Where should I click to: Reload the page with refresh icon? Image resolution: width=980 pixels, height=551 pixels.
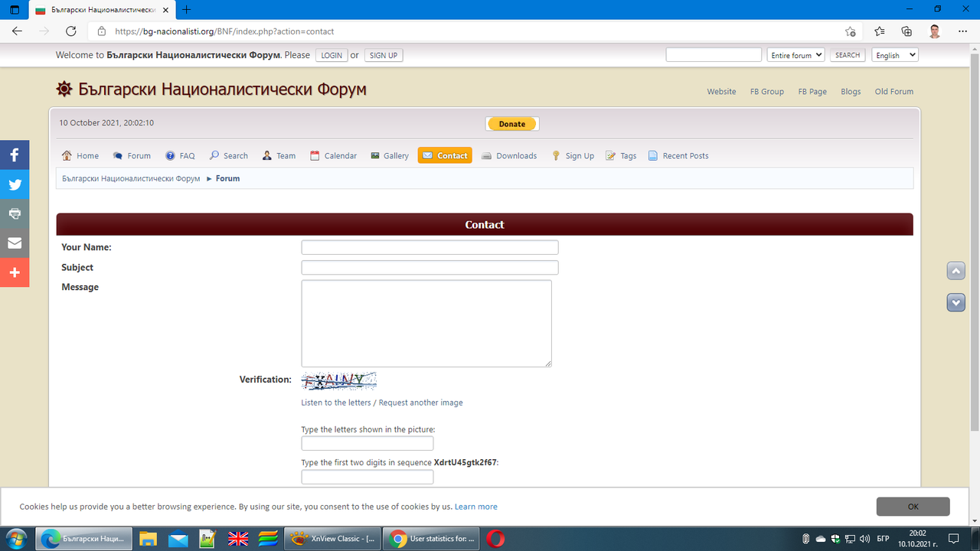[x=70, y=31]
